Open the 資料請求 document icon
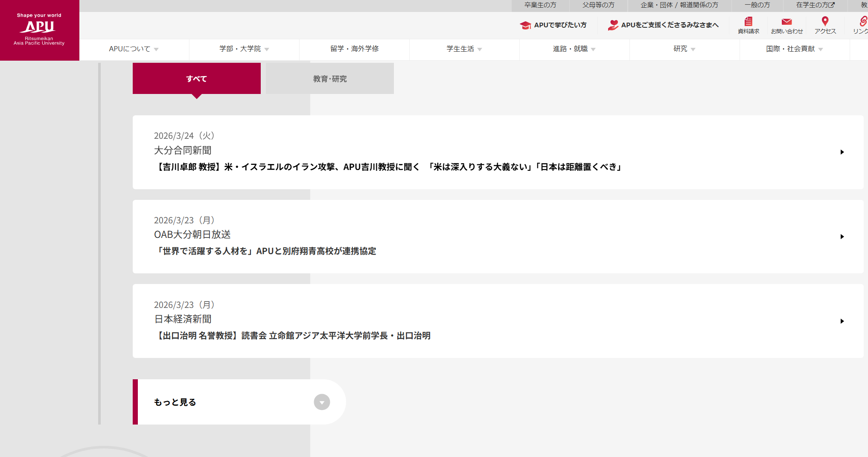 [749, 21]
